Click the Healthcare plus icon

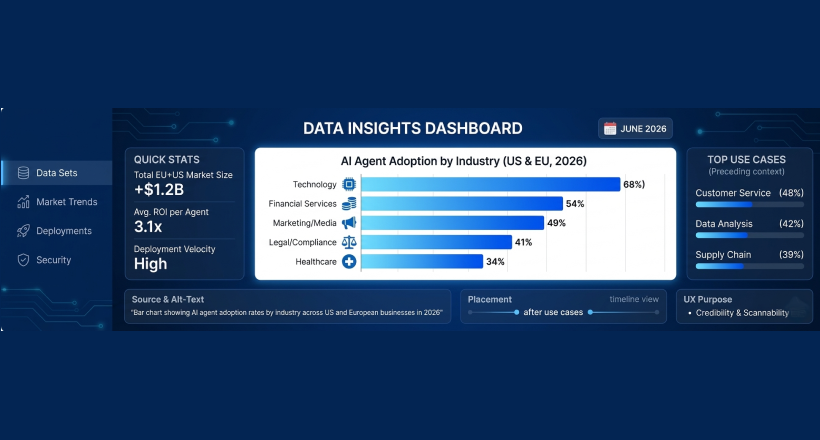tap(349, 262)
